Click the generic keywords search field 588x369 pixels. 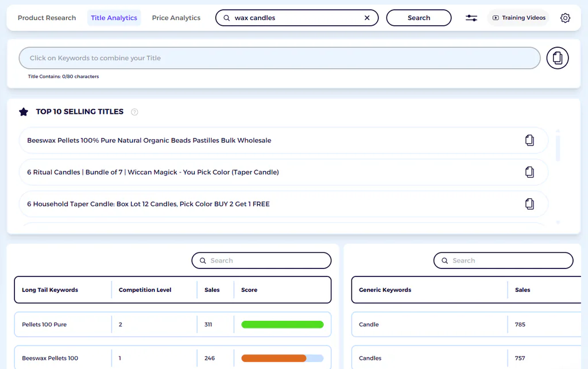click(x=503, y=260)
